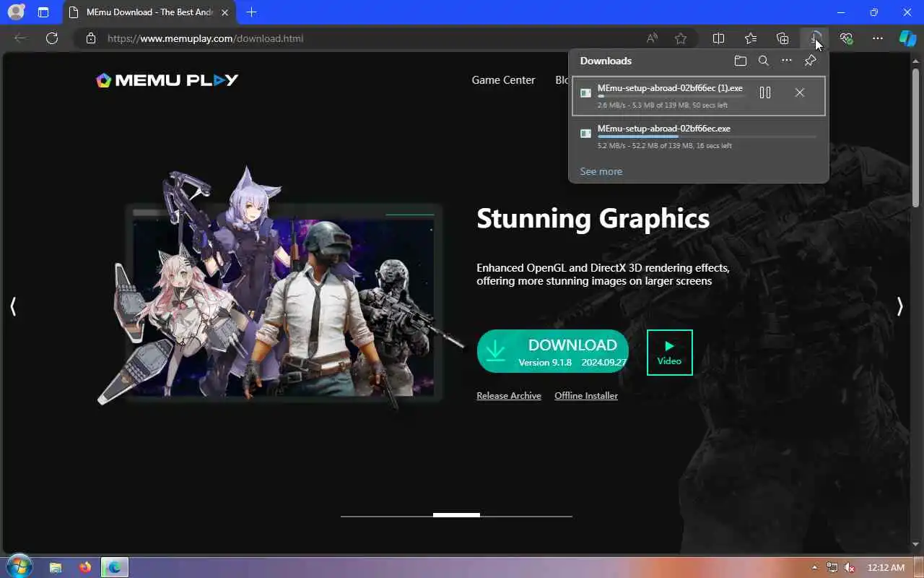Open the muted volume tray icon

850,568
